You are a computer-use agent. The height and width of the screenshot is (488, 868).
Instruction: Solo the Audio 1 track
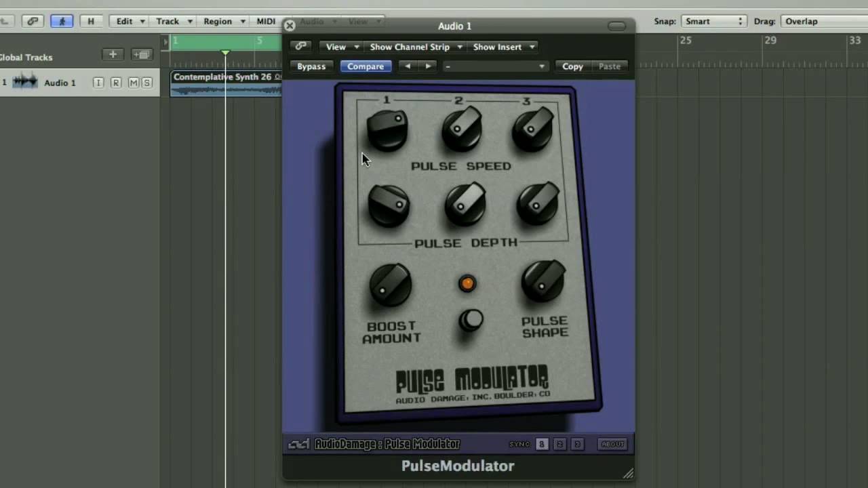coord(146,83)
